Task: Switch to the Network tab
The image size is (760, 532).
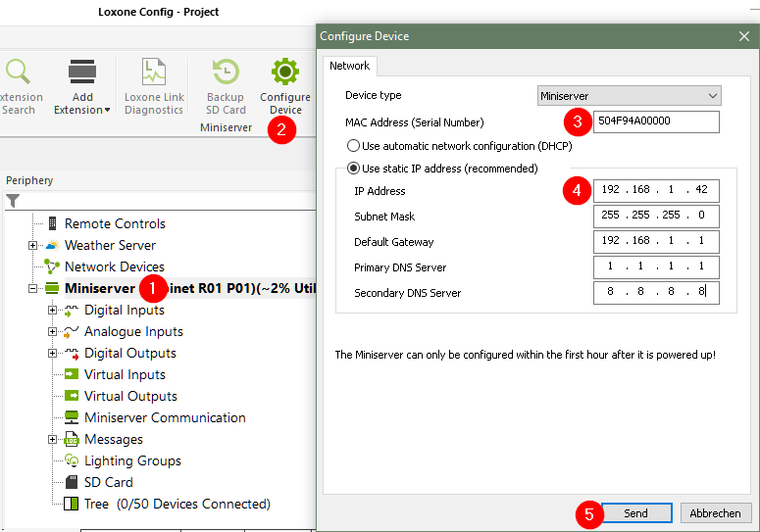Action: click(349, 66)
